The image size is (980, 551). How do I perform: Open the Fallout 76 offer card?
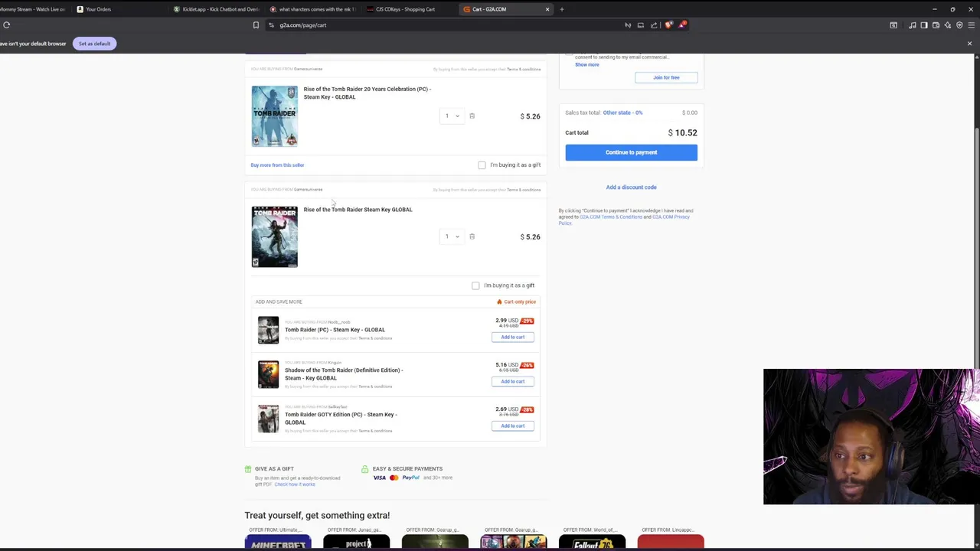click(x=592, y=541)
